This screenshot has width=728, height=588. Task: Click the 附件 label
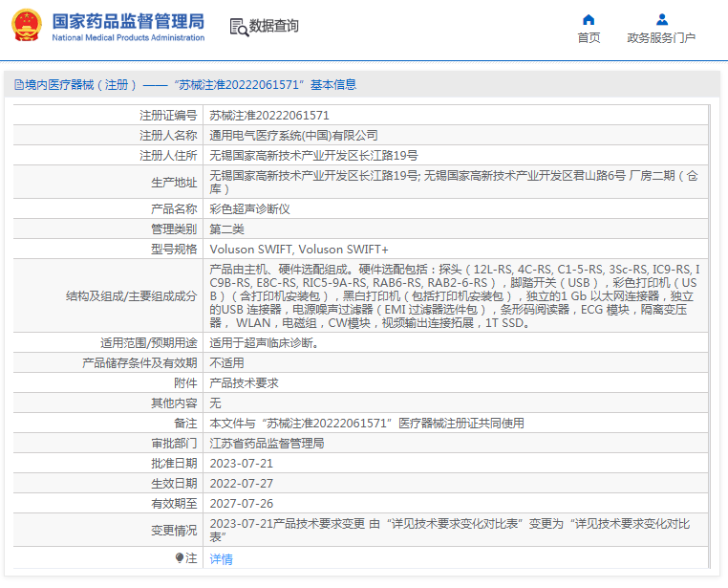tap(185, 382)
